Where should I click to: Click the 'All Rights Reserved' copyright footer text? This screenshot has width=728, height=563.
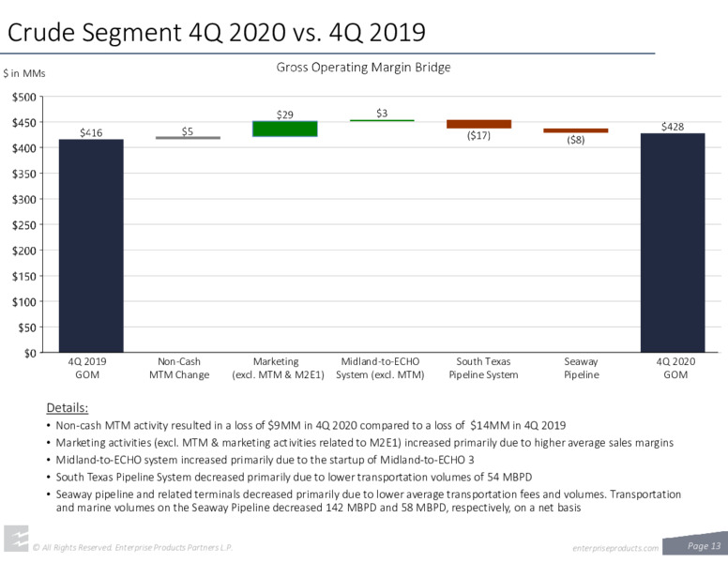(132, 548)
